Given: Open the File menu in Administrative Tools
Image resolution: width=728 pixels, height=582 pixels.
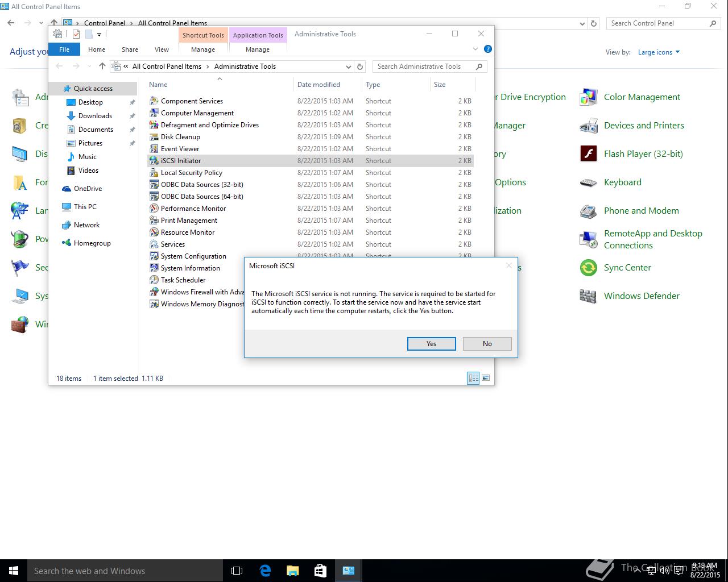Looking at the screenshot, I should pyautogui.click(x=64, y=49).
